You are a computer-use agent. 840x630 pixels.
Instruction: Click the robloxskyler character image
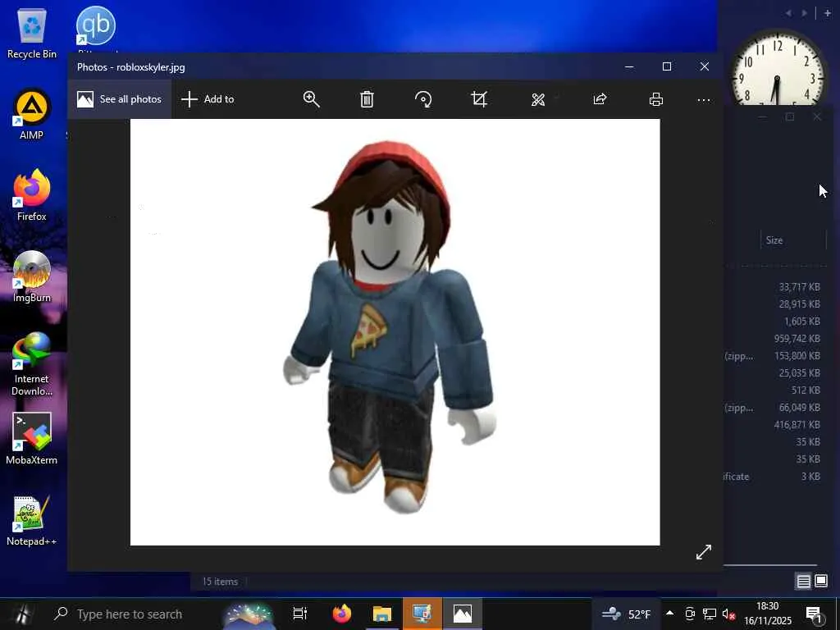(395, 331)
